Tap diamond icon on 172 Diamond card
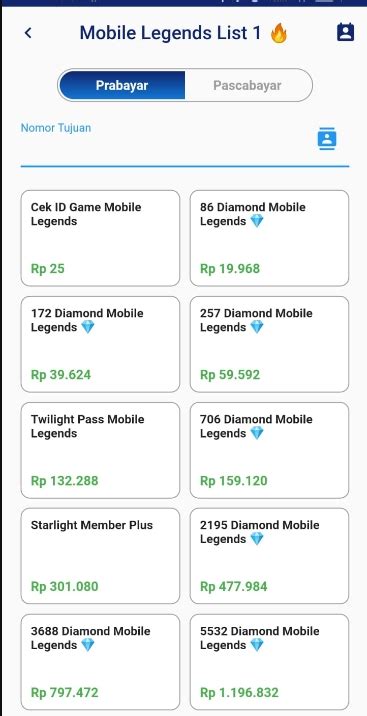The image size is (367, 716). click(88, 328)
